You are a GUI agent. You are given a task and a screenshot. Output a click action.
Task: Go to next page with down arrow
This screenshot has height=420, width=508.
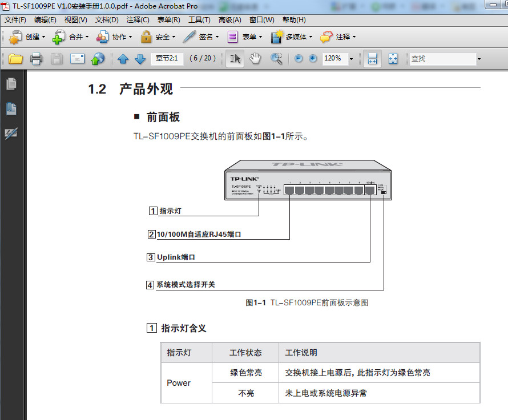click(140, 59)
